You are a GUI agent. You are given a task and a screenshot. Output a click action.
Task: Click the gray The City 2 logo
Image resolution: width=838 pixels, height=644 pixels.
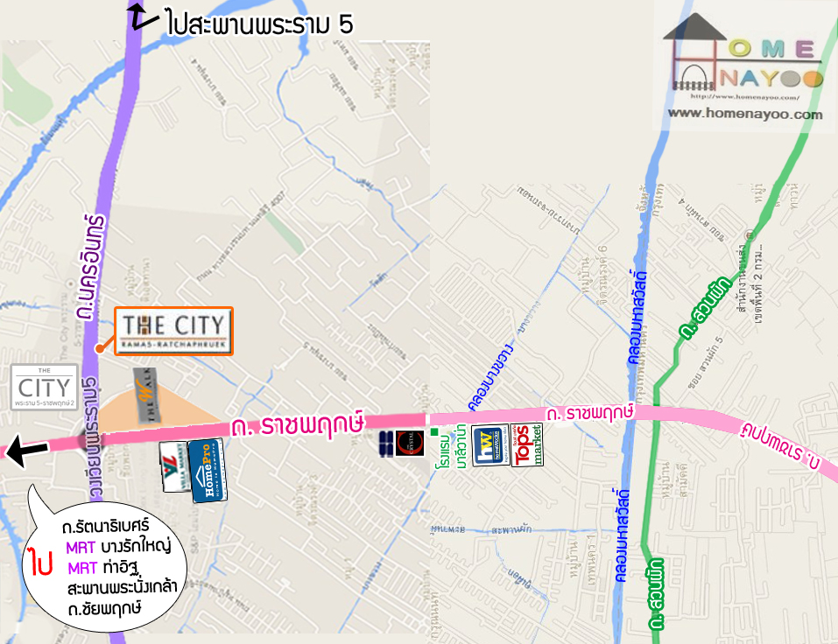tap(45, 387)
